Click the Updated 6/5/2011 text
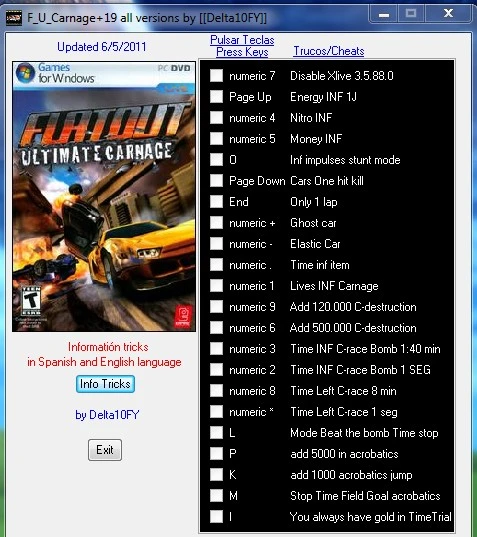 click(102, 47)
